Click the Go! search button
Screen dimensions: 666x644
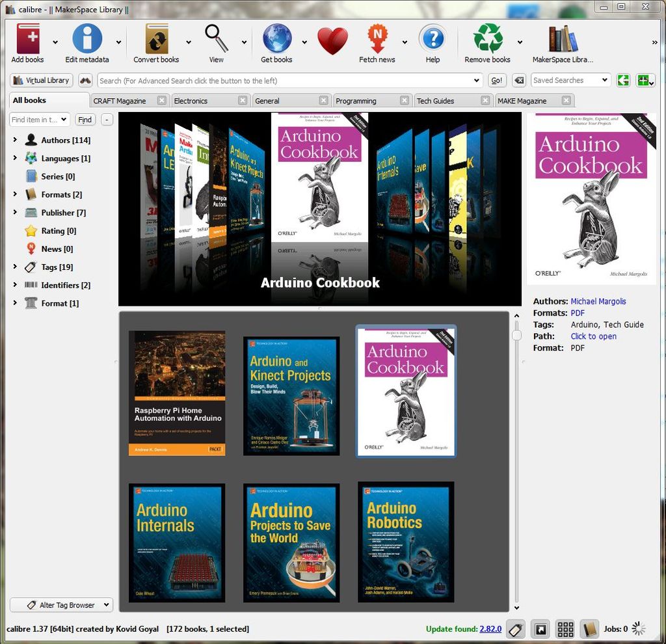point(496,80)
